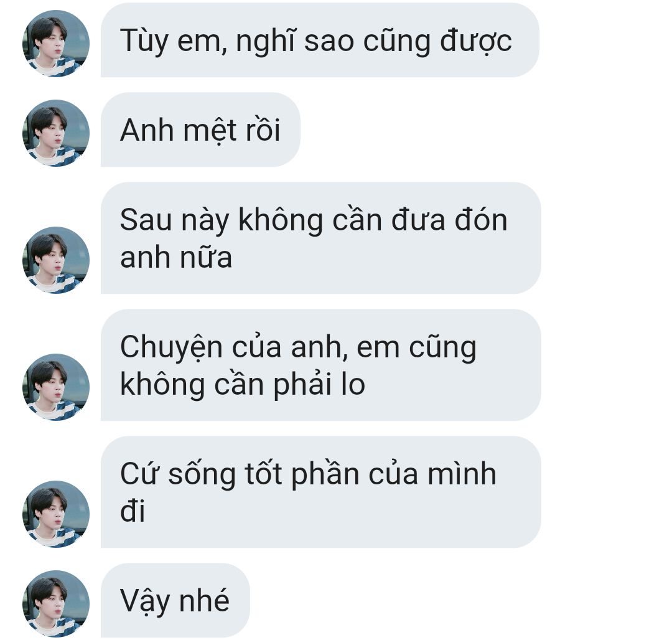Select the line 'Chuyện của anh, em cũng'
Image resolution: width=672 pixels, height=640 pixels.
coord(298,347)
